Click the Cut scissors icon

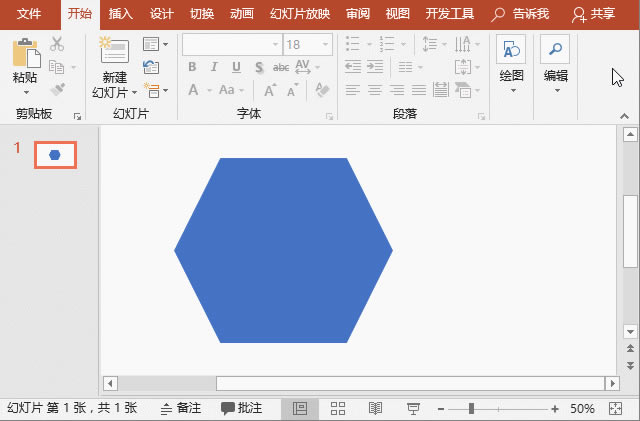pos(57,44)
